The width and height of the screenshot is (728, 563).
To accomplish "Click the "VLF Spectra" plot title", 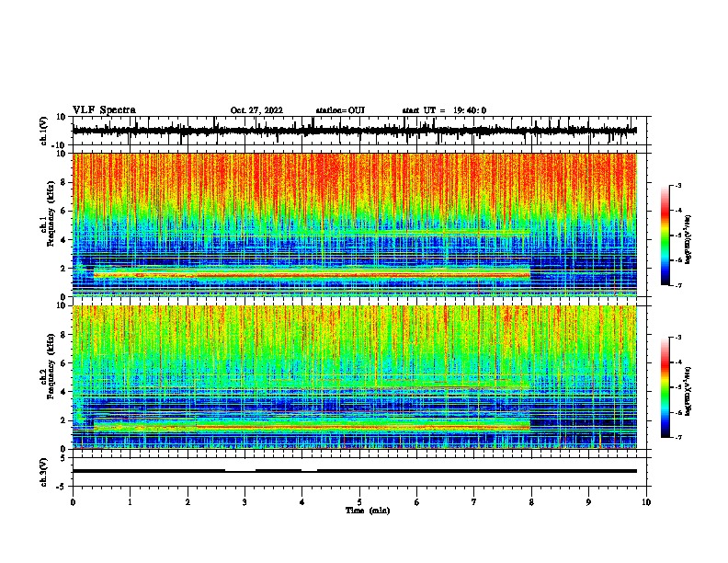I will 104,110.
